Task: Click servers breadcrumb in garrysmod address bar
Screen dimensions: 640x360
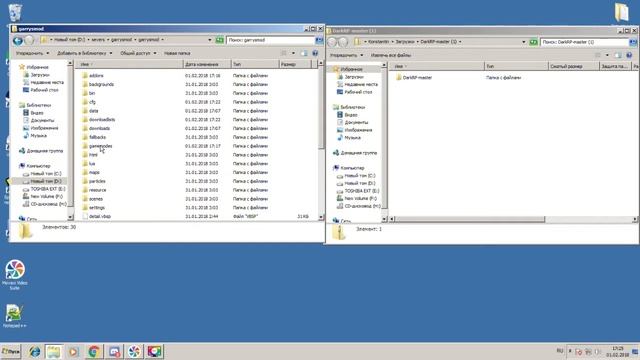Action: pyautogui.click(x=98, y=40)
